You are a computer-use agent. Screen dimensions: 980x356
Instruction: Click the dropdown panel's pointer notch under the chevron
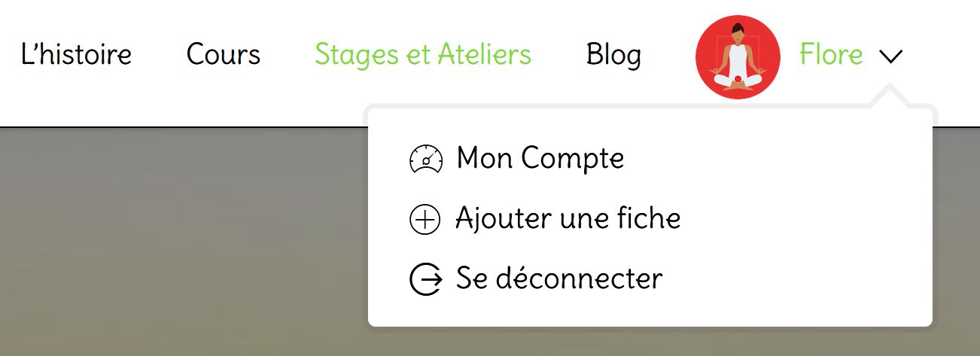click(890, 96)
